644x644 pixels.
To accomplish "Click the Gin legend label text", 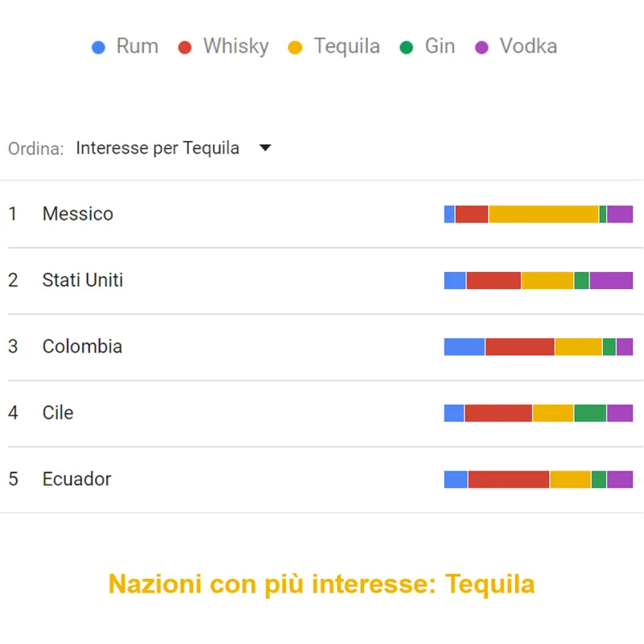I will [440, 47].
